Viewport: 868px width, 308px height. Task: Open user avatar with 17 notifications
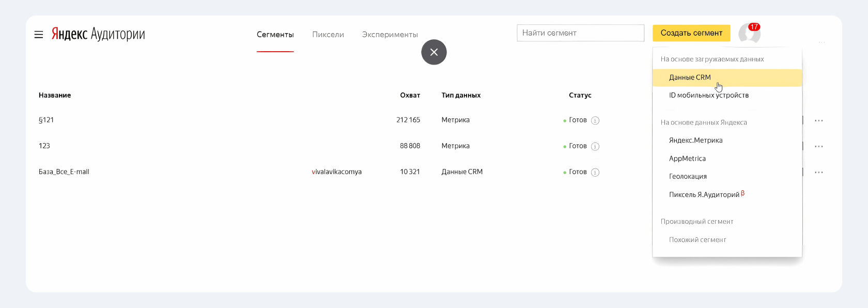click(749, 34)
